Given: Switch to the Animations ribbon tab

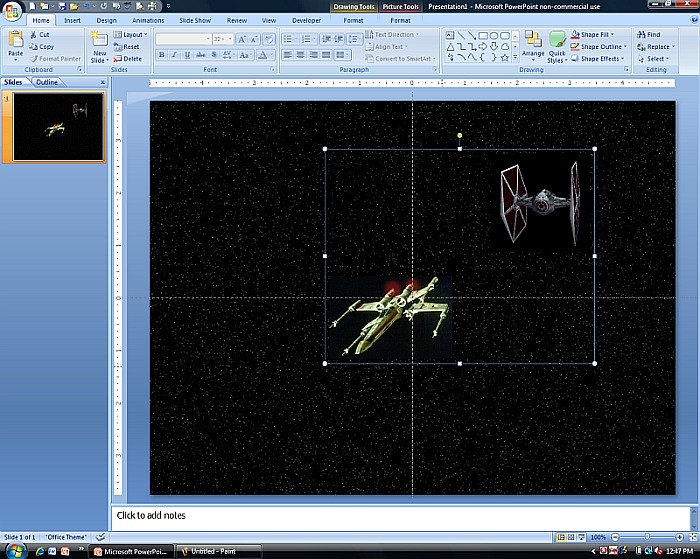Looking at the screenshot, I should click(x=148, y=20).
